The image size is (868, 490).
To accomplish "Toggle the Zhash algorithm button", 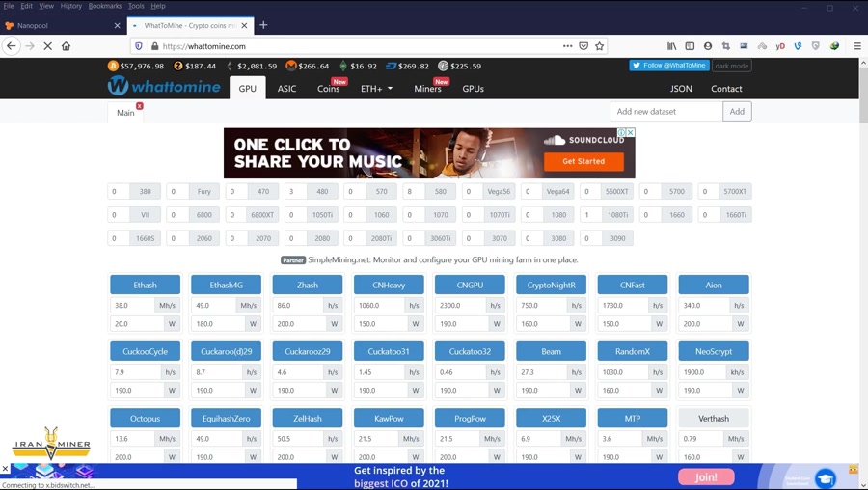I will click(308, 285).
